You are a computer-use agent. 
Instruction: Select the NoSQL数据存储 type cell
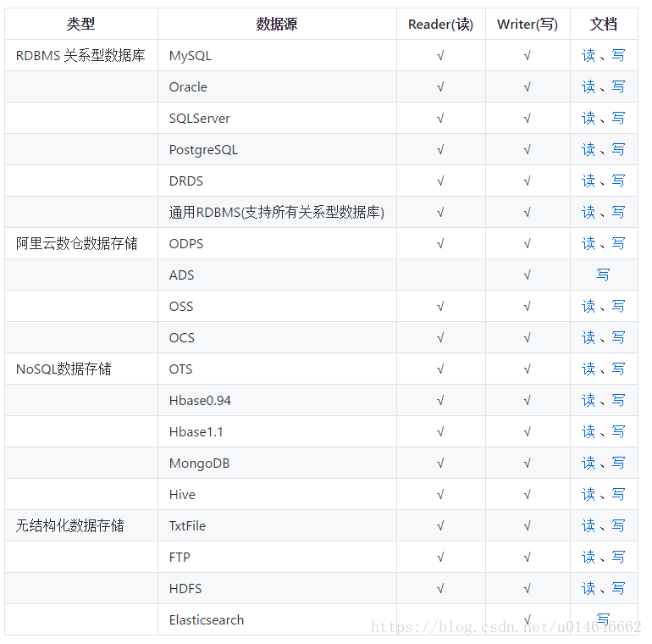click(81, 369)
